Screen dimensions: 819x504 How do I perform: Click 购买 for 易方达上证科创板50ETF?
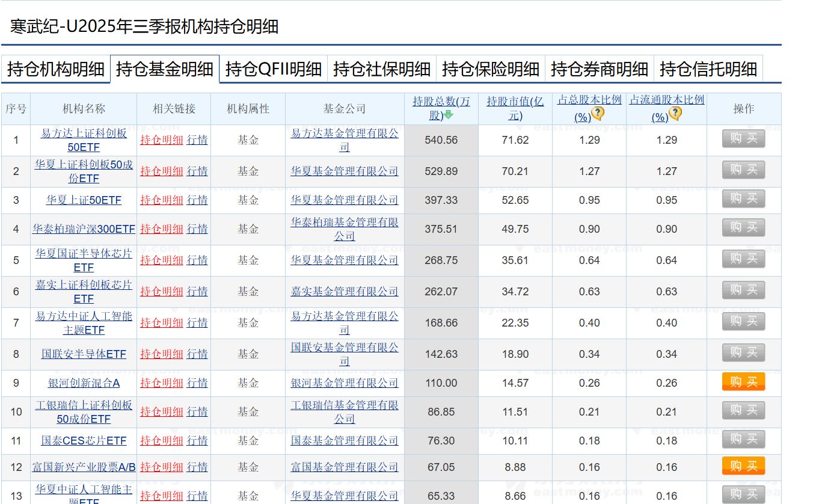coord(744,139)
